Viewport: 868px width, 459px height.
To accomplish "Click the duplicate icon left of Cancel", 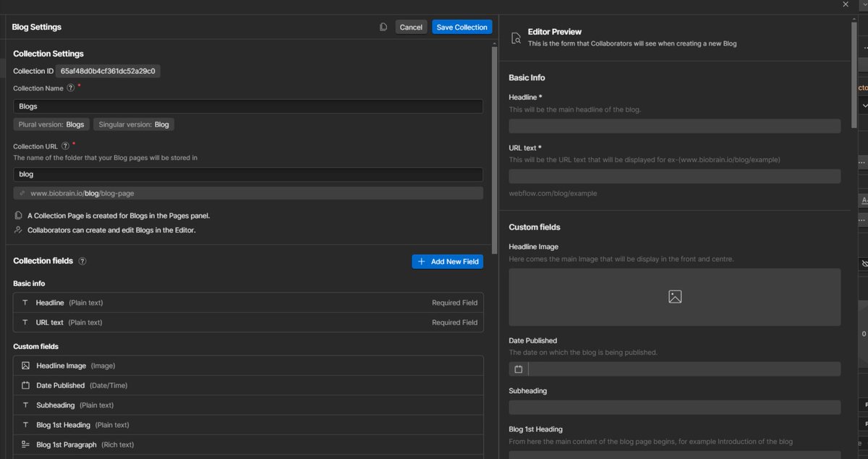I will coord(383,26).
